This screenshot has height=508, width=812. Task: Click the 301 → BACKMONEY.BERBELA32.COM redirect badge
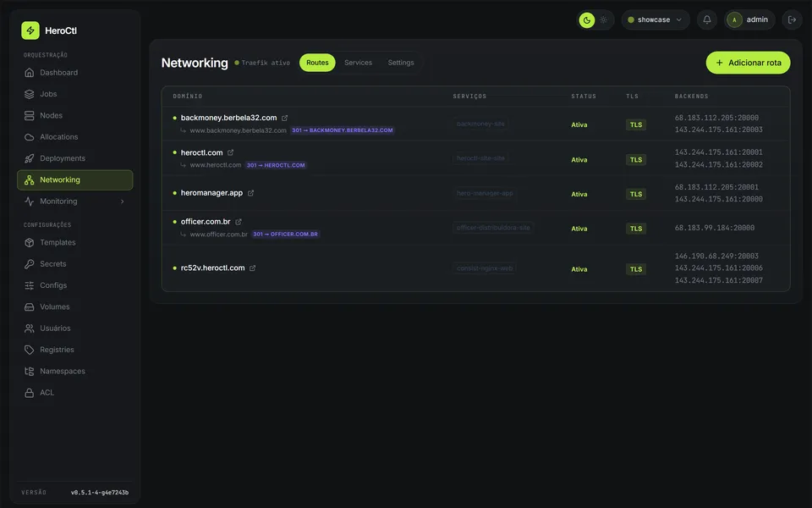(343, 130)
